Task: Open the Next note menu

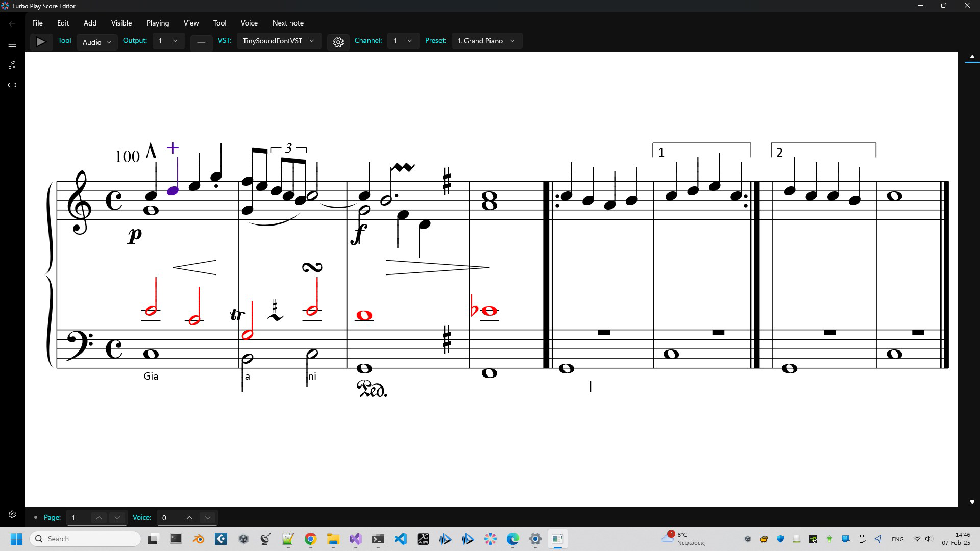Action: (288, 23)
